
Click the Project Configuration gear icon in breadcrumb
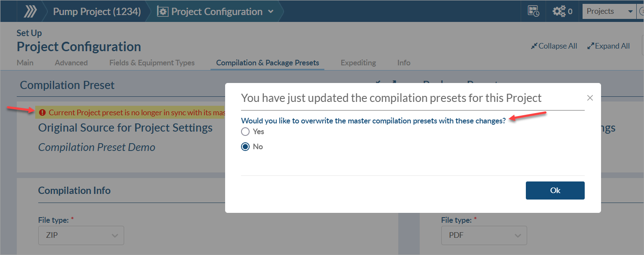pyautogui.click(x=162, y=12)
